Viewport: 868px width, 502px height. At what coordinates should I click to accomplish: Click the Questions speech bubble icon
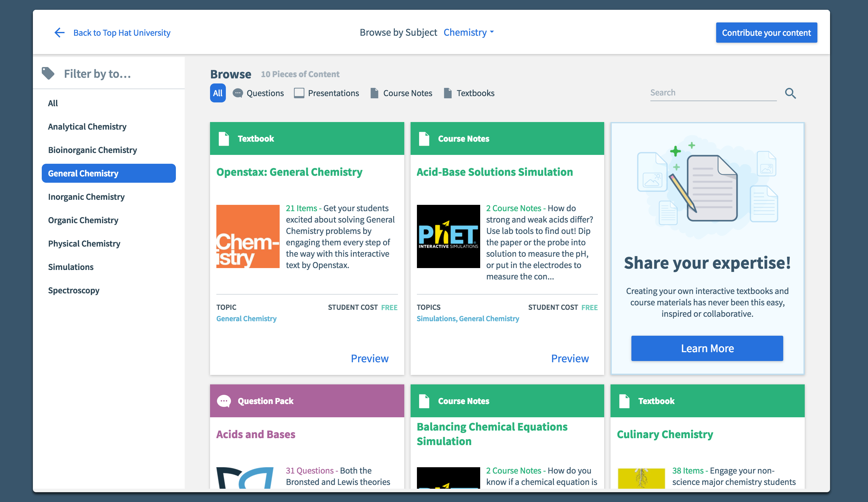[238, 93]
